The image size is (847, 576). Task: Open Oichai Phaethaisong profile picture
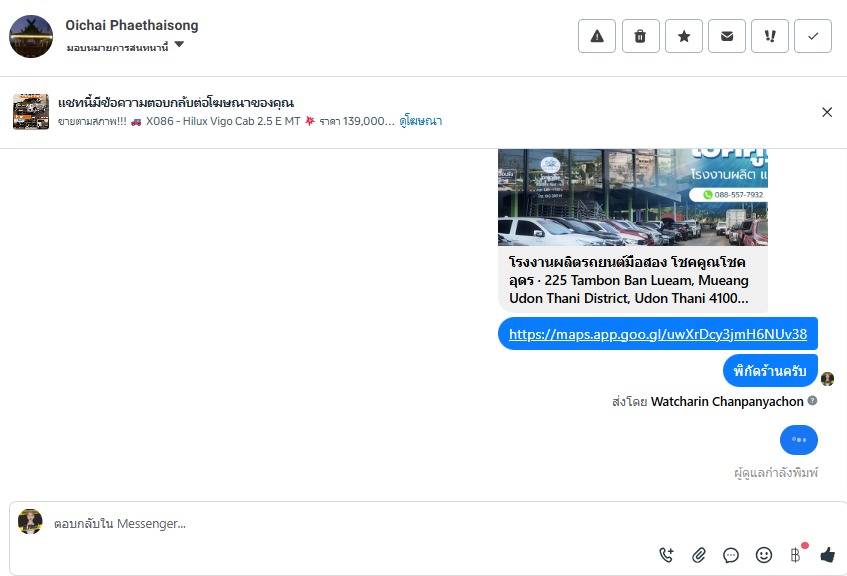pos(31,36)
